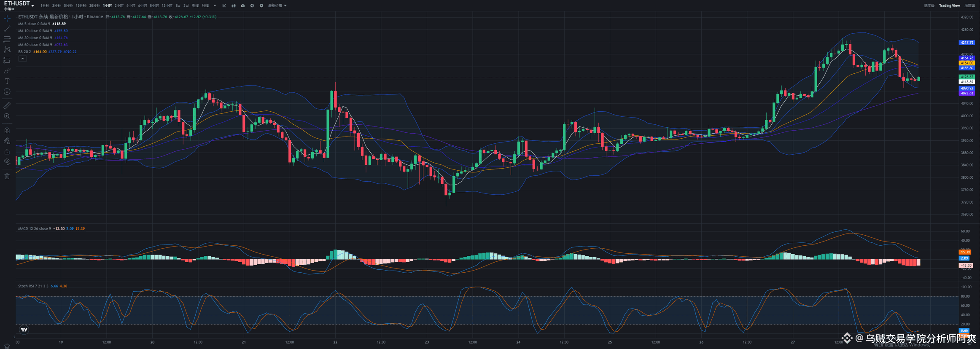Image resolution: width=980 pixels, height=349 pixels.
Task: Switch to the 6小时 timeframe
Action: coord(143,5)
